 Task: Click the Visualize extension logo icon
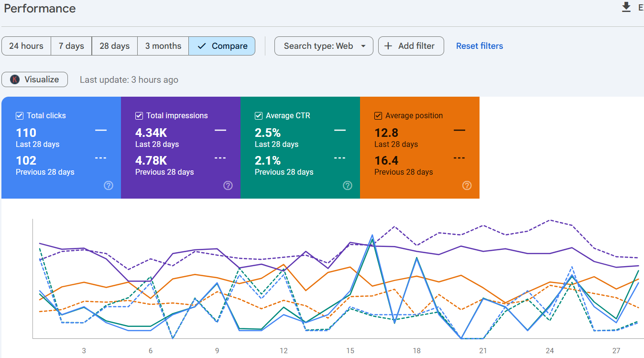coord(15,79)
